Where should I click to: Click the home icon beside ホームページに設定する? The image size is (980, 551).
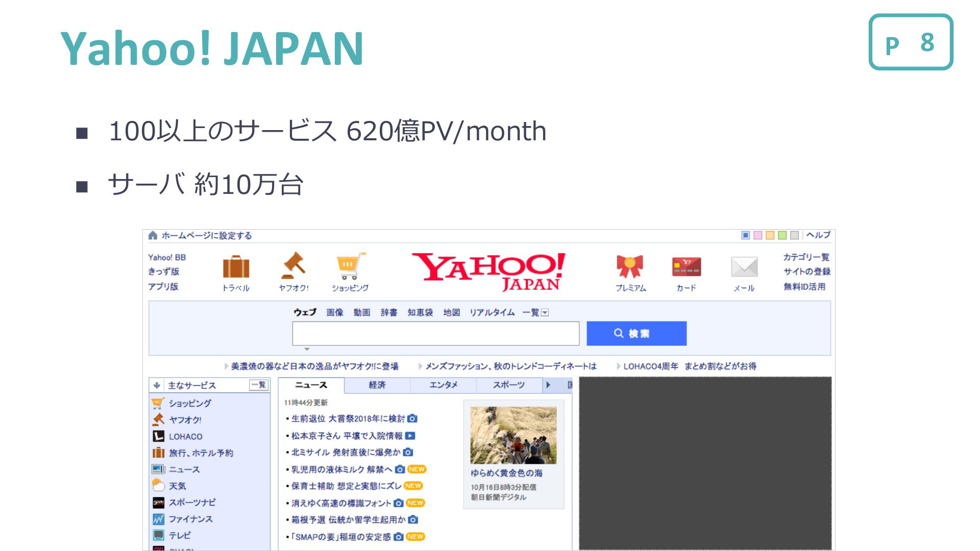click(x=153, y=235)
